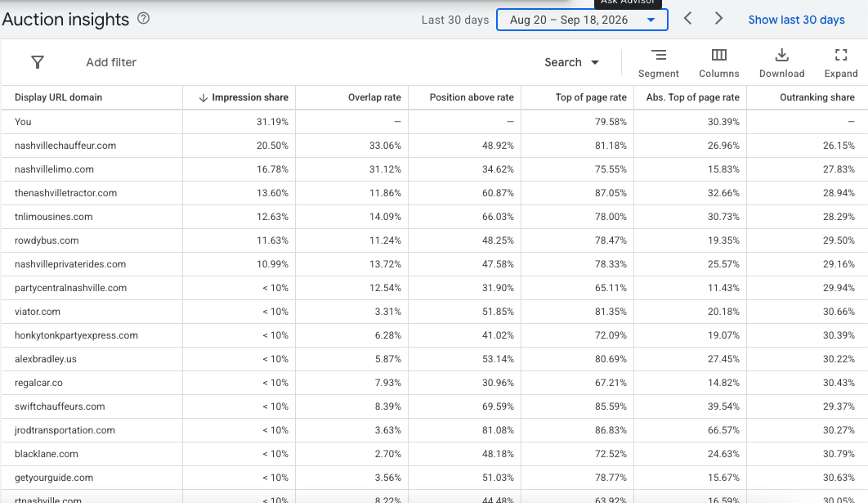Click regalcar.co domain
Screen dimensions: 868x503
pos(38,383)
